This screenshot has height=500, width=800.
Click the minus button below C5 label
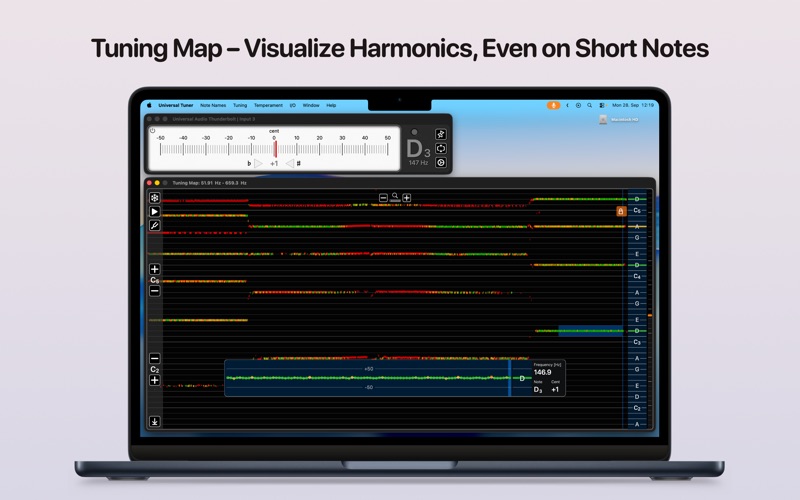(155, 291)
